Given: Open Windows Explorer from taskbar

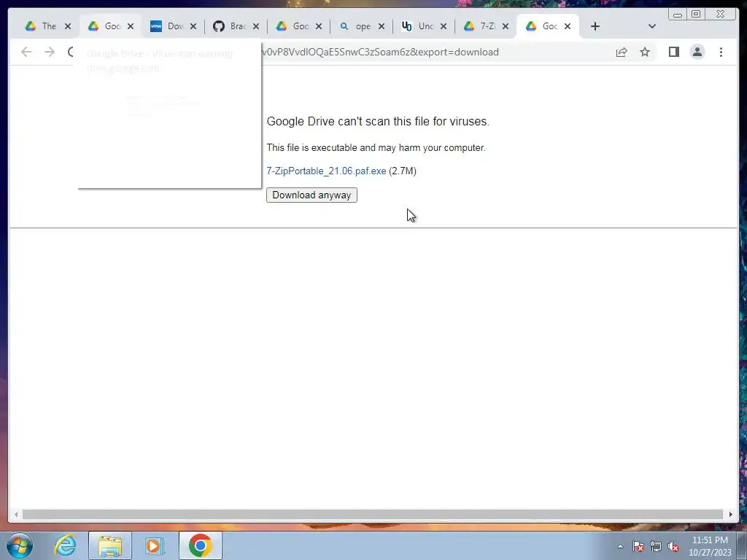Looking at the screenshot, I should [x=110, y=545].
